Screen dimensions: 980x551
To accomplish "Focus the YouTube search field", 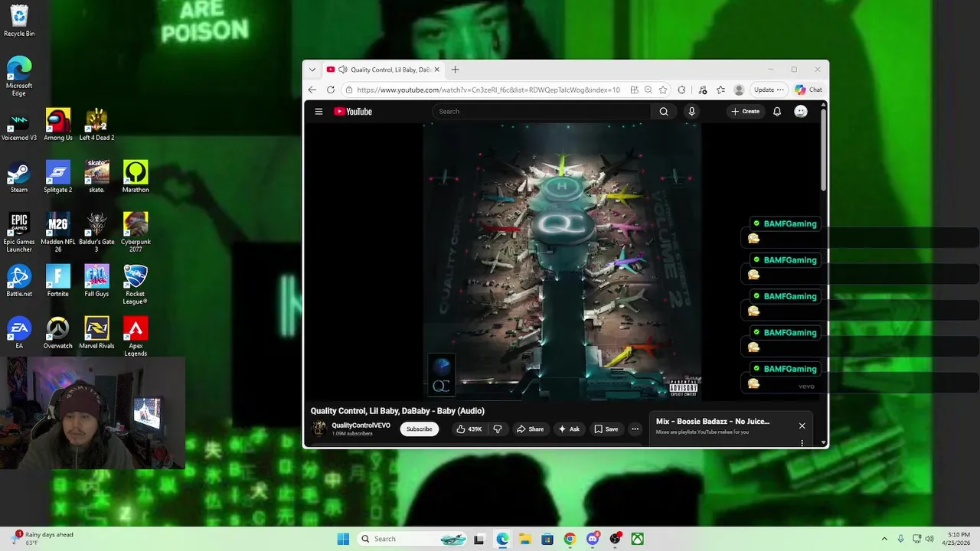I will (x=542, y=112).
